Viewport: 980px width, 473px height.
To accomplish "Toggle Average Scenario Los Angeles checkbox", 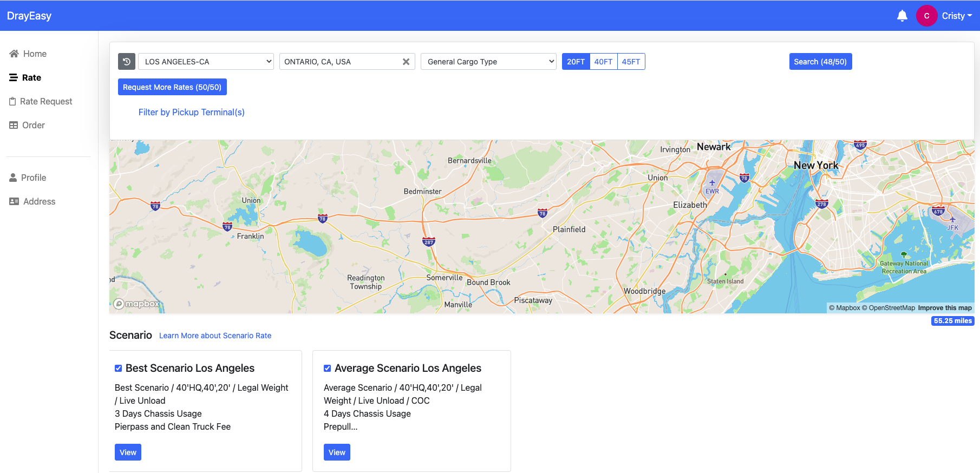I will point(327,369).
